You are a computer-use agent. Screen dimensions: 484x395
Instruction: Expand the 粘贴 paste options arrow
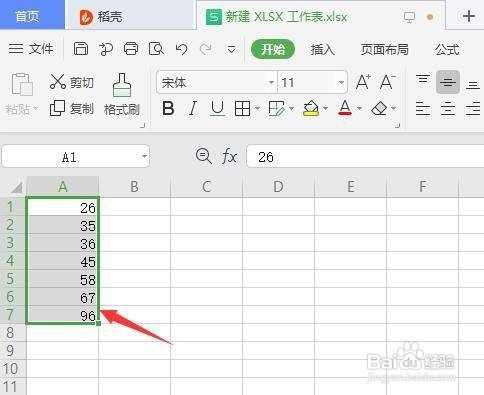(35, 109)
